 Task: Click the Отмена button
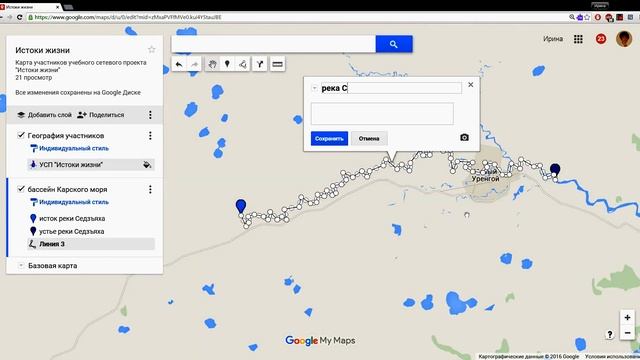click(369, 138)
